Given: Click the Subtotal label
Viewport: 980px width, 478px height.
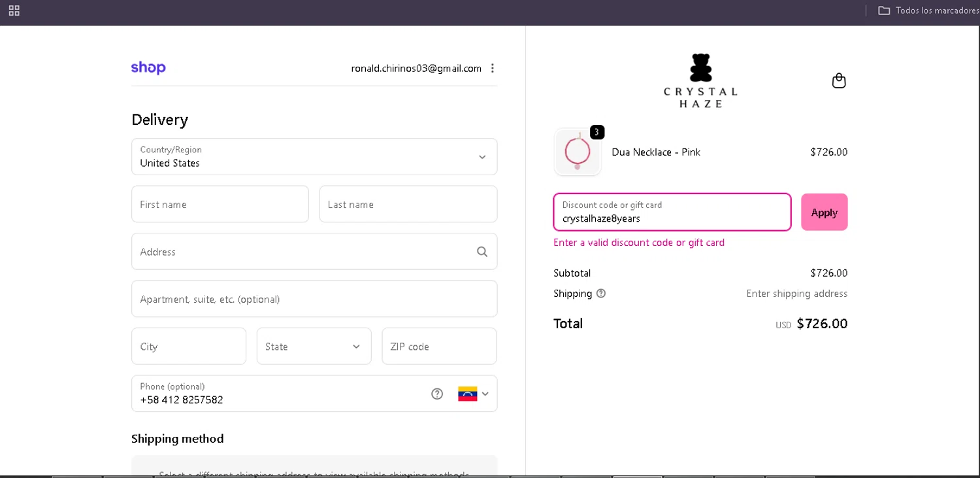Looking at the screenshot, I should tap(572, 273).
